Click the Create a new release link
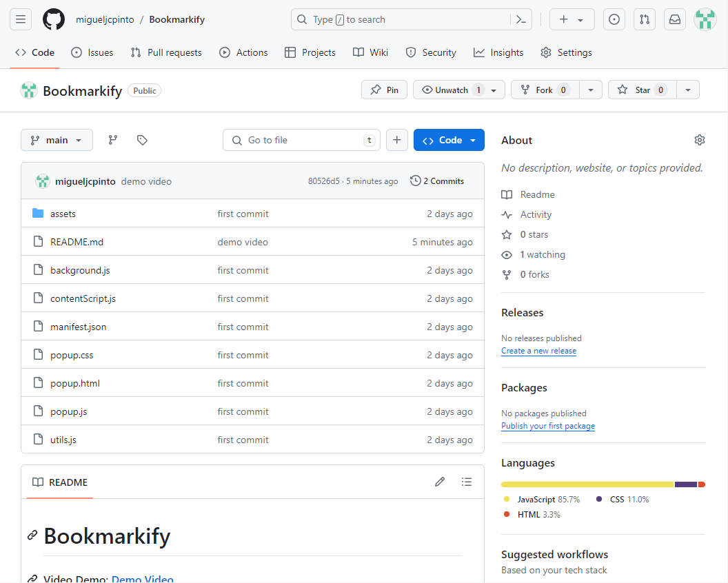728x583 pixels. [538, 351]
